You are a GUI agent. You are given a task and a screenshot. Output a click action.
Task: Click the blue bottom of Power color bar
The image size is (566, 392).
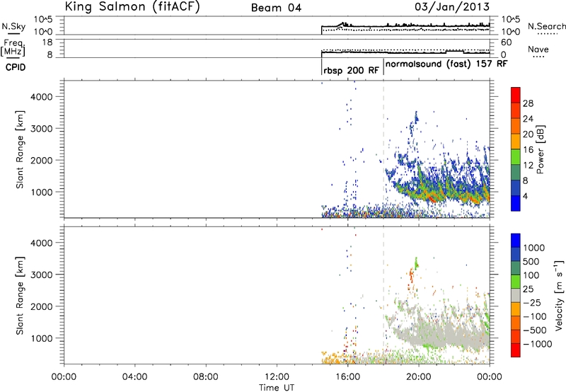tap(516, 204)
